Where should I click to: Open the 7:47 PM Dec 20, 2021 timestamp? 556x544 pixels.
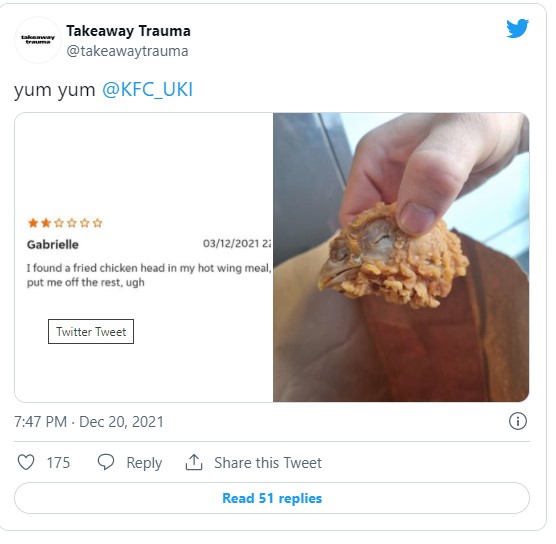click(x=89, y=422)
